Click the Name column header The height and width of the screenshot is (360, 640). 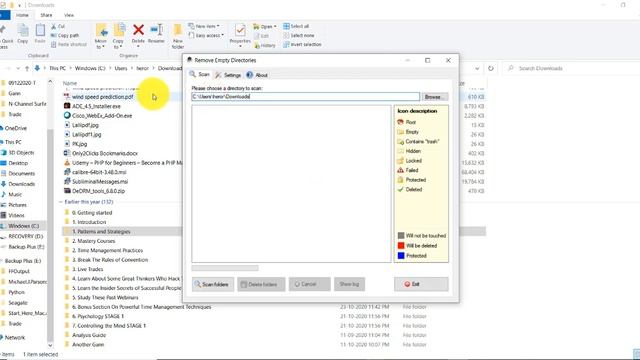pos(70,83)
